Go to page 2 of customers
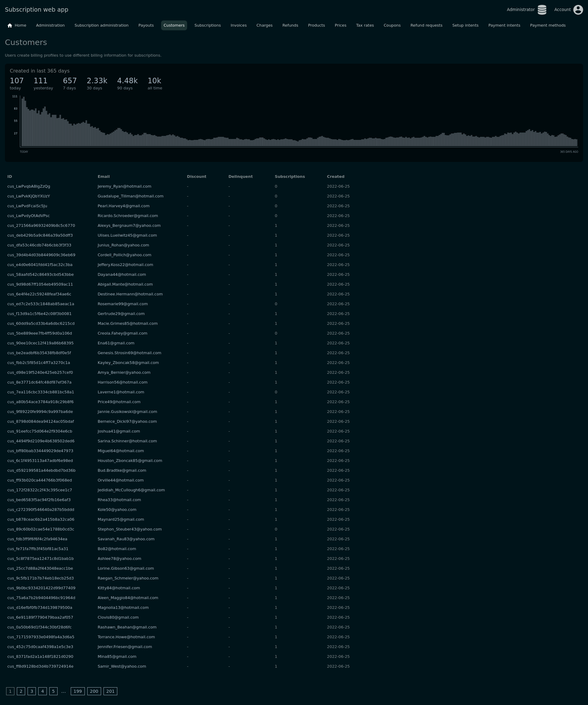This screenshot has height=705, width=588. pos(21,691)
